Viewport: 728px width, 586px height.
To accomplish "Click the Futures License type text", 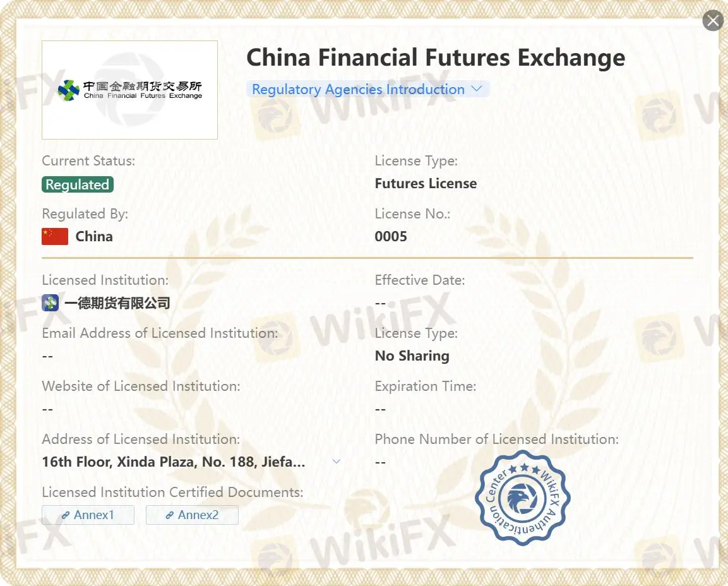I will [x=426, y=183].
